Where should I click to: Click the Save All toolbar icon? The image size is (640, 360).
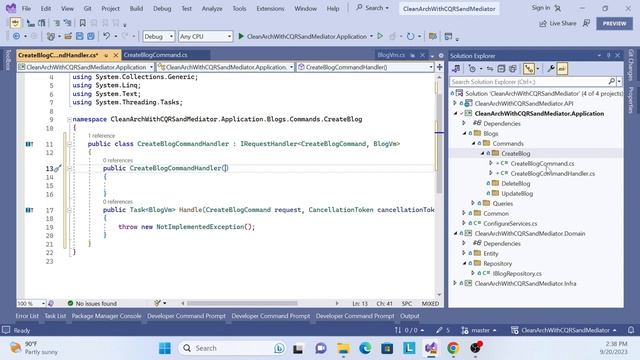[x=91, y=36]
